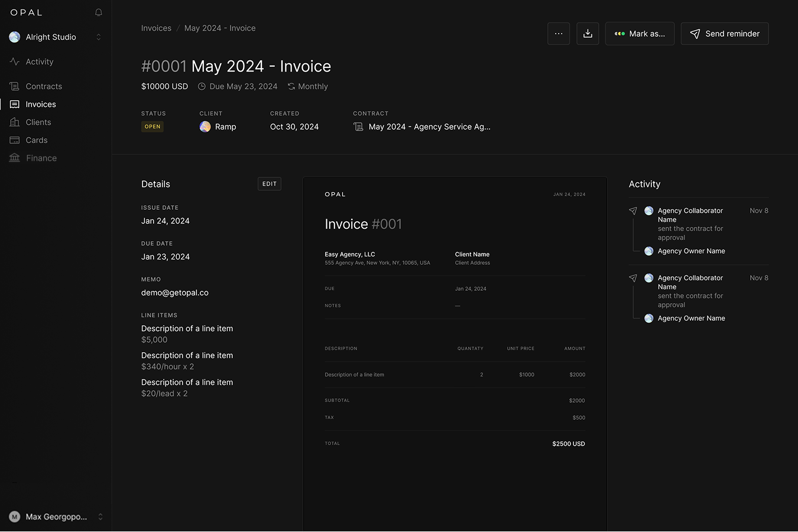
Task: Click the May 2024 - Invoice breadcrumb
Action: point(220,28)
